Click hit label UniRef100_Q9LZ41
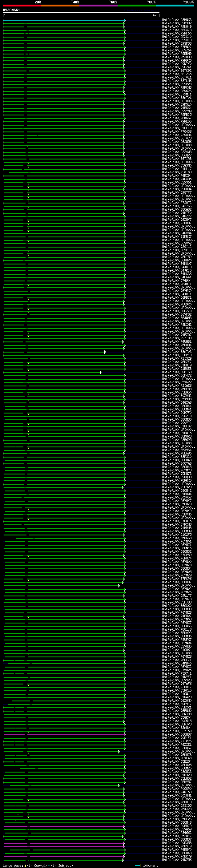 [177, 67]
